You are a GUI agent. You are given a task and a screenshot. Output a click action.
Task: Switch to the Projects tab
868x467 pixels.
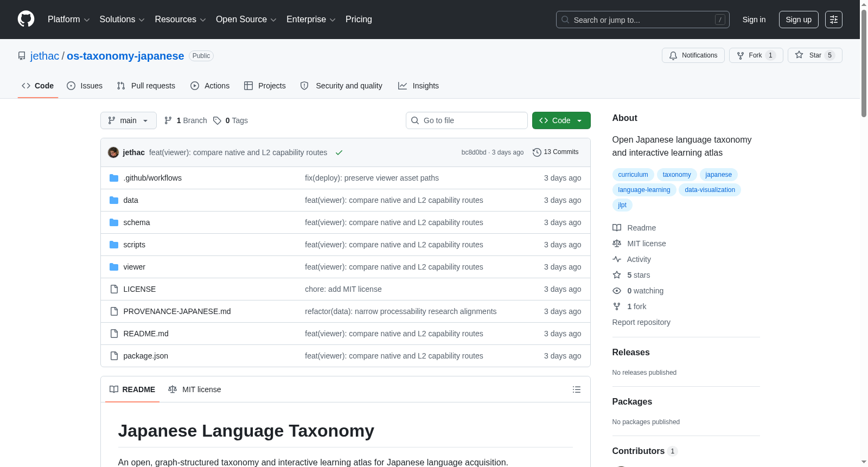pos(265,86)
